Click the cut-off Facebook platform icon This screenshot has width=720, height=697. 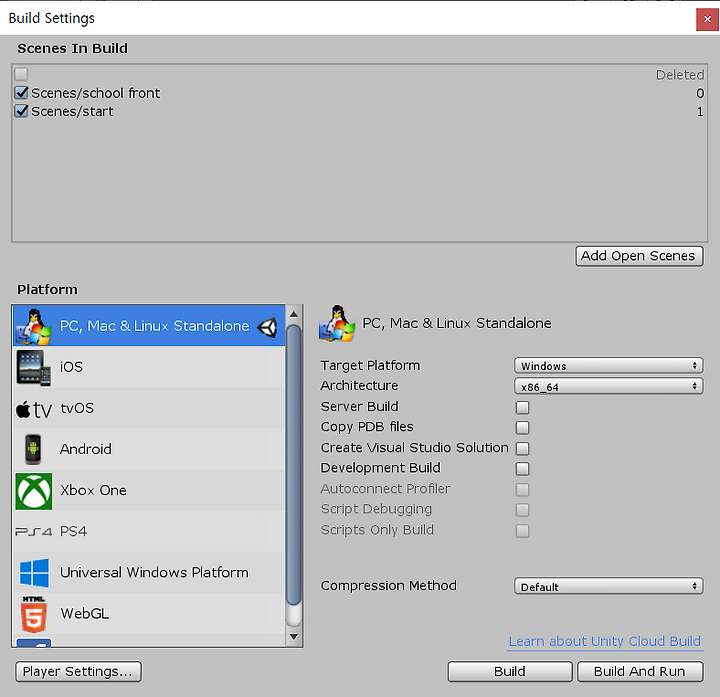point(34,642)
